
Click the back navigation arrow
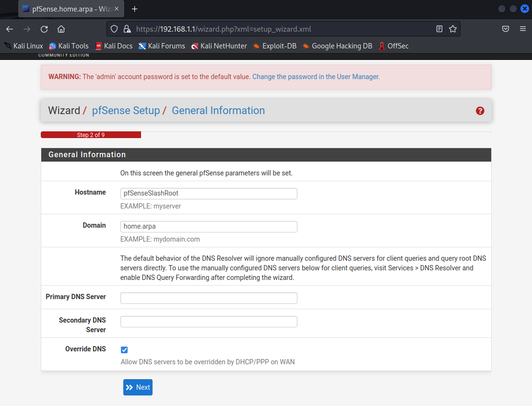point(10,29)
